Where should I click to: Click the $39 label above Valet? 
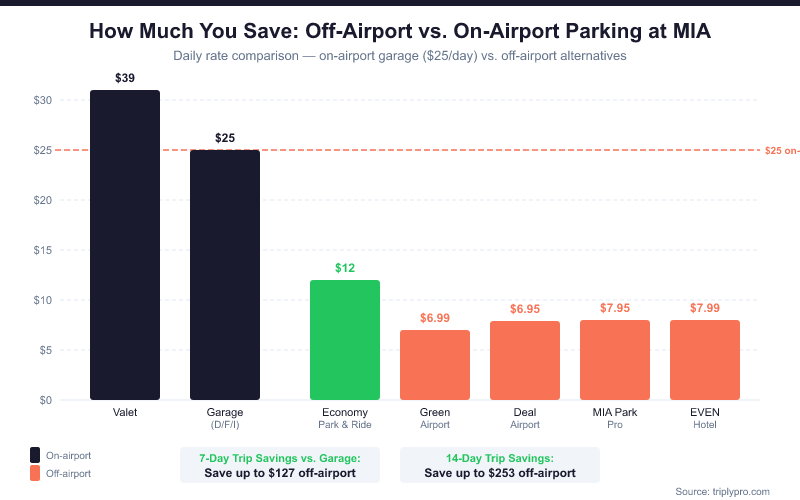point(125,78)
